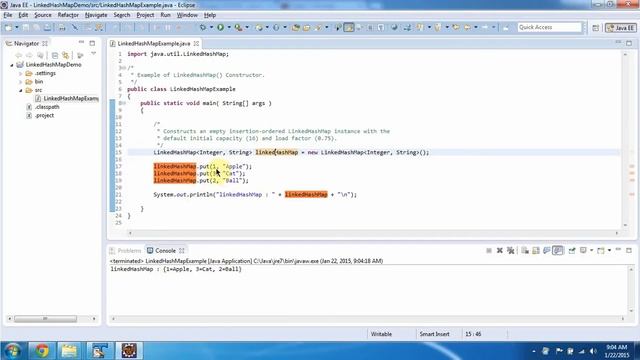This screenshot has width=640, height=360.
Task: Click the Navigator Back arrow icon
Action: [x=18, y=55]
